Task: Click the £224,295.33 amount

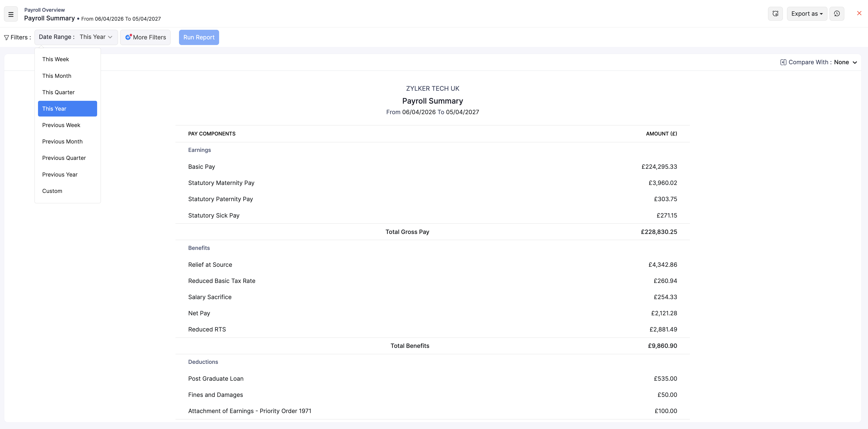Action: (659, 167)
